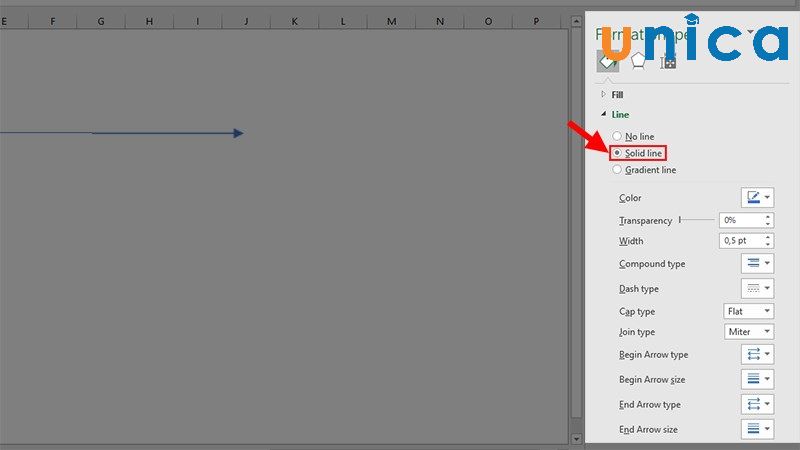Select column H header
800x450 pixels.
pyautogui.click(x=149, y=21)
